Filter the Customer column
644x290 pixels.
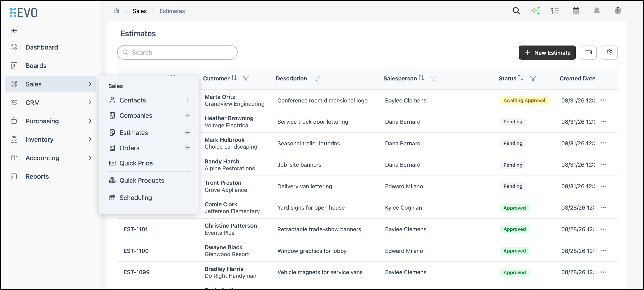246,78
